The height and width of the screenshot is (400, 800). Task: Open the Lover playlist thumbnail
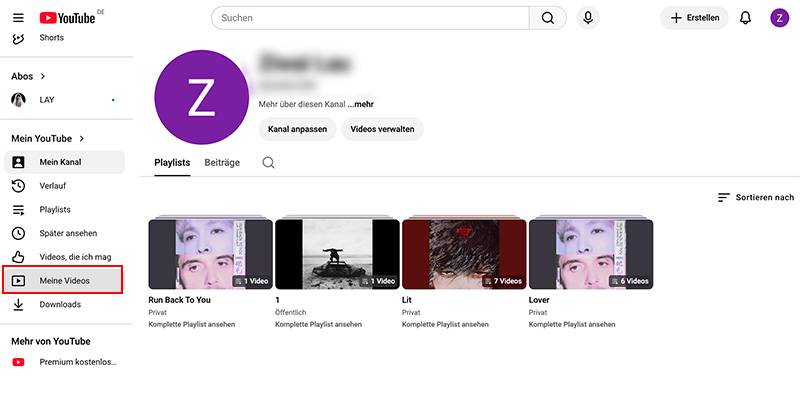[x=591, y=254]
